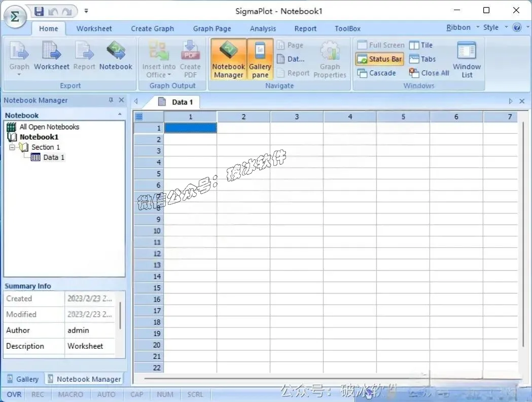Open the Style dropdown menu
Image resolution: width=532 pixels, height=402 pixels.
click(x=495, y=27)
